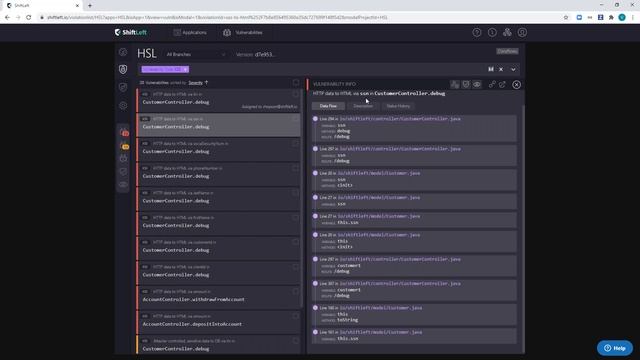
Task: Open the help question mark icon in header
Action: [477, 33]
